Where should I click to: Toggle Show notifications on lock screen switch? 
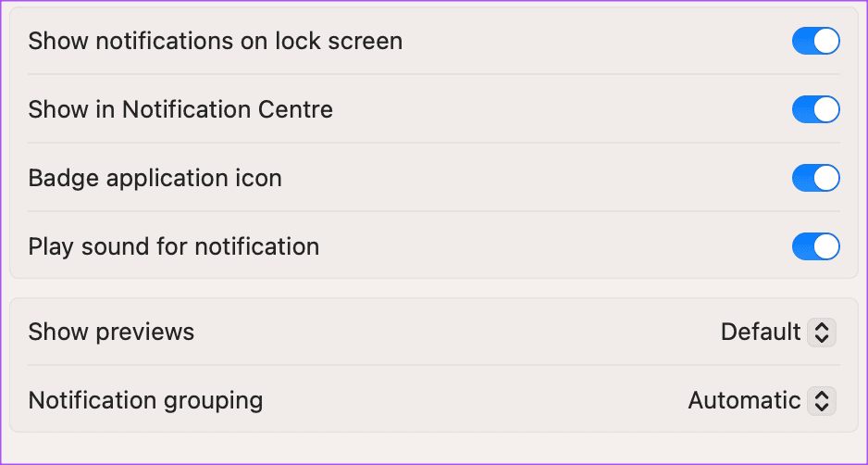(815, 42)
